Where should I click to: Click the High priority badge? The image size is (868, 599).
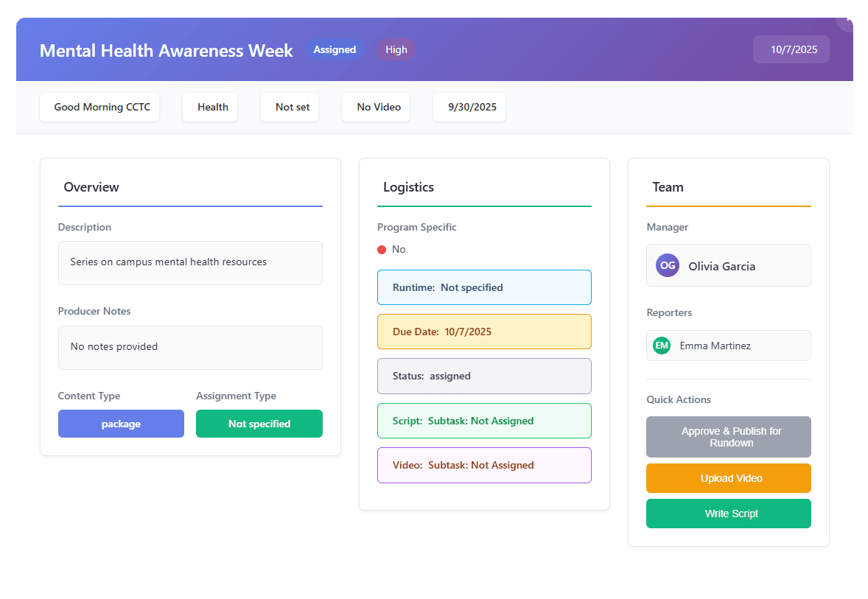click(x=396, y=50)
